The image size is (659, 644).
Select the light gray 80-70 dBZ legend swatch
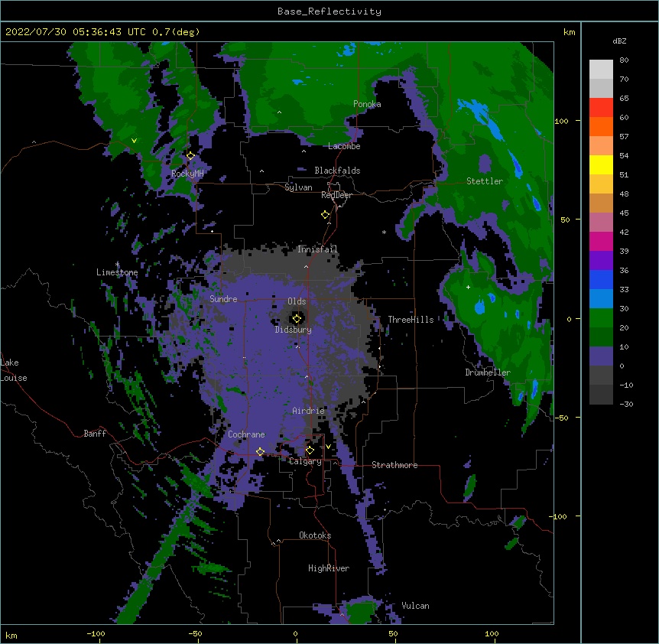coord(601,69)
